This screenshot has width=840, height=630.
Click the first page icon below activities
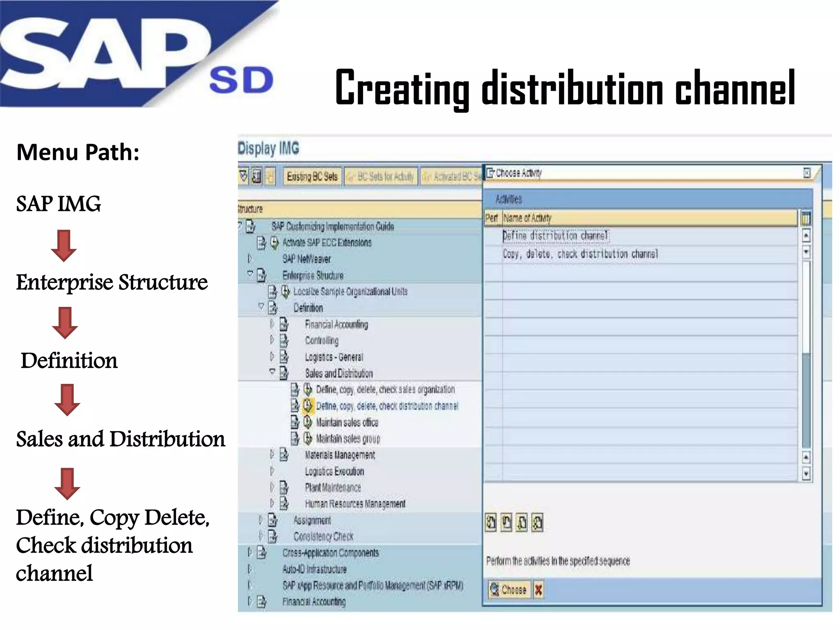[491, 523]
